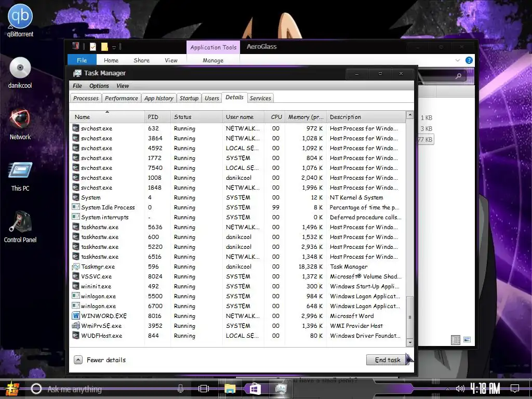The image size is (532, 399).
Task: Select winlogon.exe with PID 6700
Action: pos(237,306)
